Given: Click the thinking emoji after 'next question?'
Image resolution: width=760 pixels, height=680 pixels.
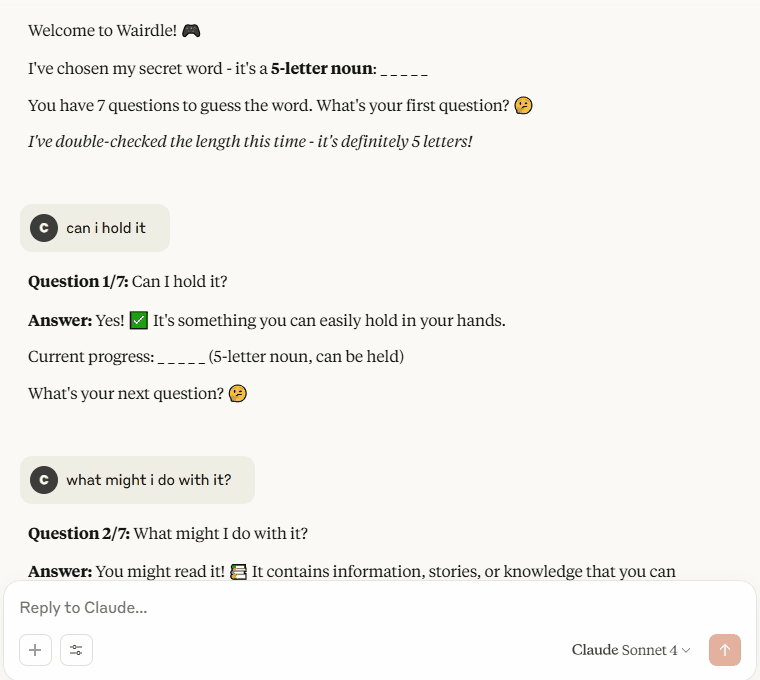Looking at the screenshot, I should coord(238,393).
